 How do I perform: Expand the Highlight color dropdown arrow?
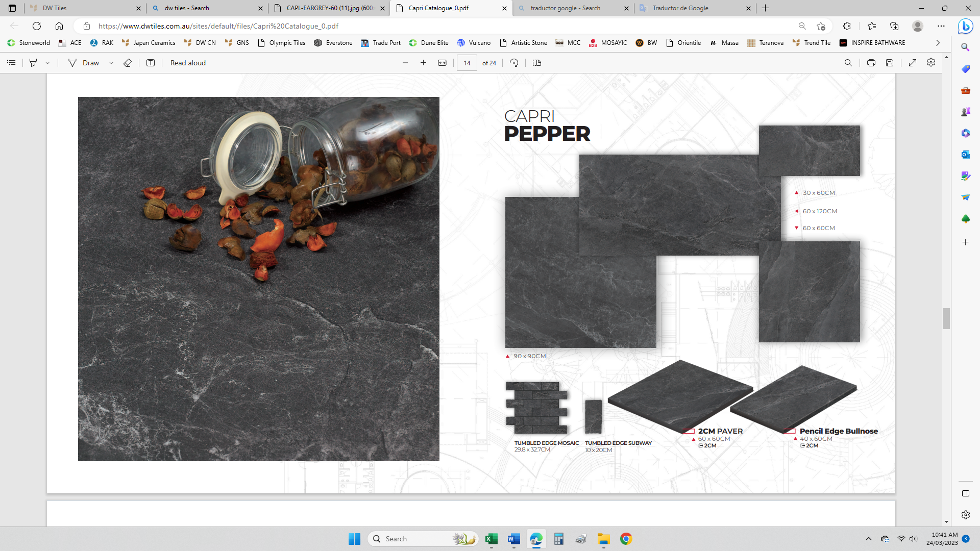click(x=47, y=63)
